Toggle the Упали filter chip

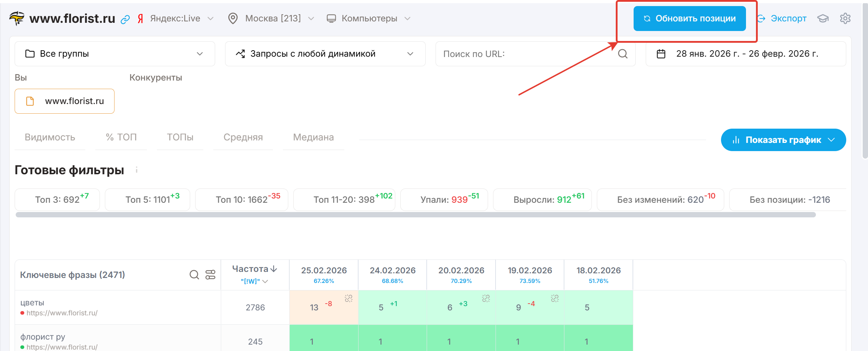pos(444,200)
